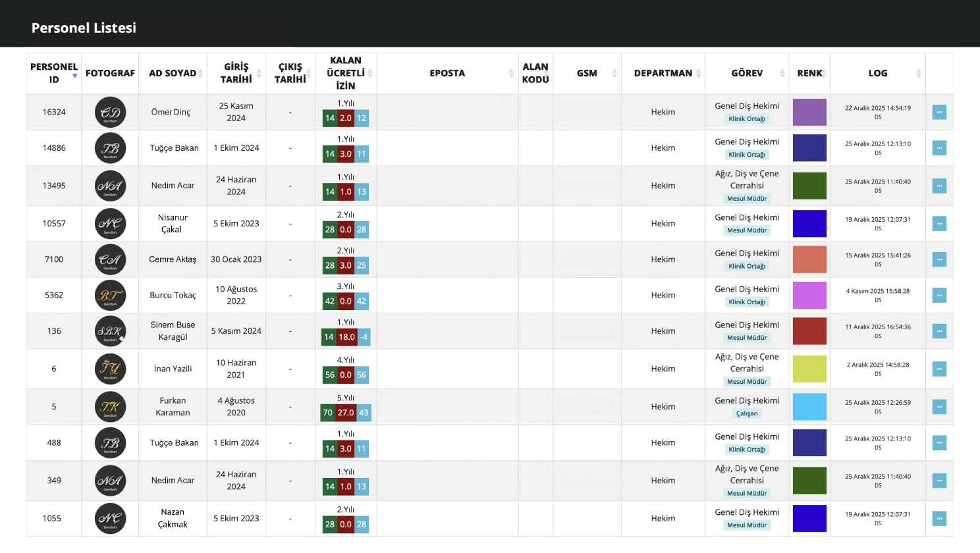This screenshot has height=553, width=980.
Task: Click the Klinik Ortağı badge for Cemre Aktaş
Action: (x=747, y=267)
